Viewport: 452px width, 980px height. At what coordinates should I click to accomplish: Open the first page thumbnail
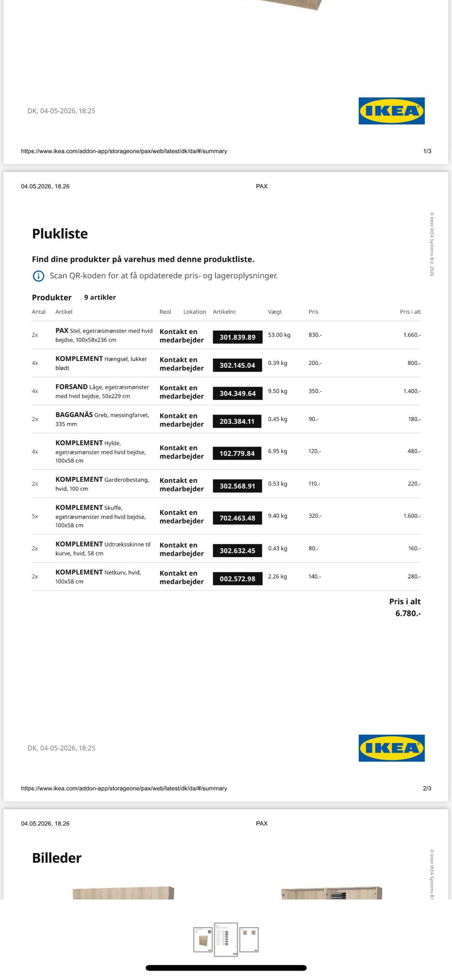tap(203, 940)
